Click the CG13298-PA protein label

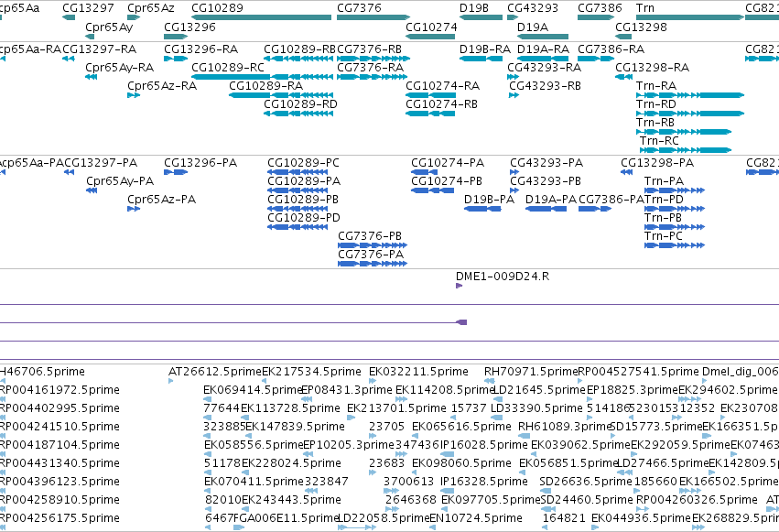click(x=657, y=163)
